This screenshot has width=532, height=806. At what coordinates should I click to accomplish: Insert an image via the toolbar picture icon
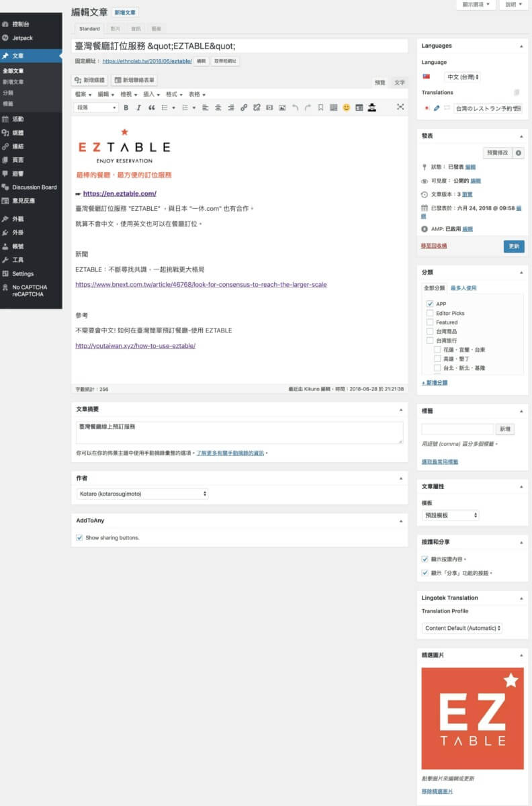click(282, 107)
